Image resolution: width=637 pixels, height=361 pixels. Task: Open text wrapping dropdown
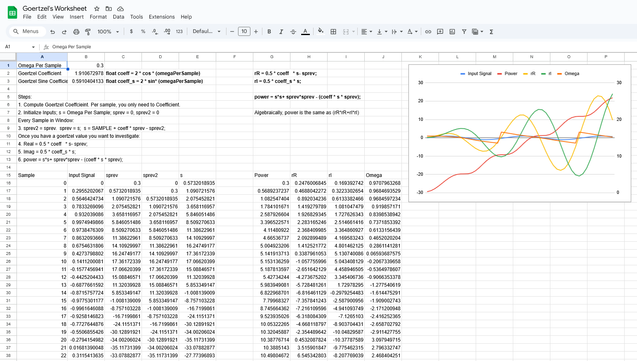click(397, 32)
